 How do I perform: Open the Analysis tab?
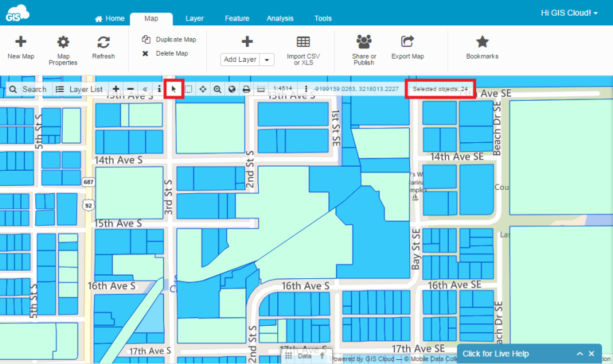pyautogui.click(x=280, y=18)
